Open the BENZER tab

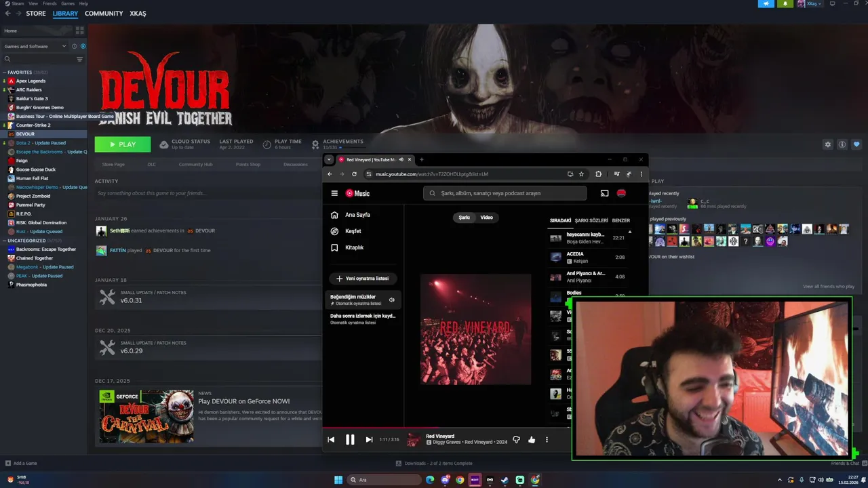pyautogui.click(x=621, y=220)
